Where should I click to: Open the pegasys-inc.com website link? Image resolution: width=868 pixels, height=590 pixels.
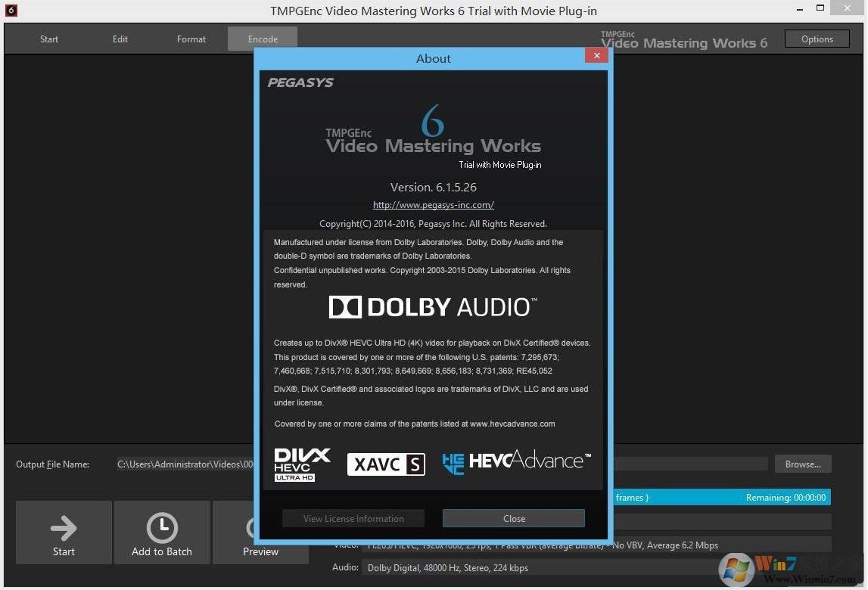[434, 205]
